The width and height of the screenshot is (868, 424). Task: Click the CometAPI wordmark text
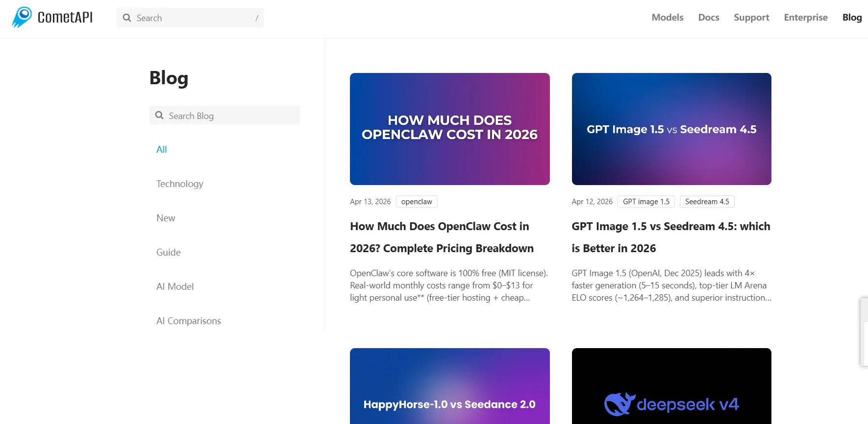[65, 18]
